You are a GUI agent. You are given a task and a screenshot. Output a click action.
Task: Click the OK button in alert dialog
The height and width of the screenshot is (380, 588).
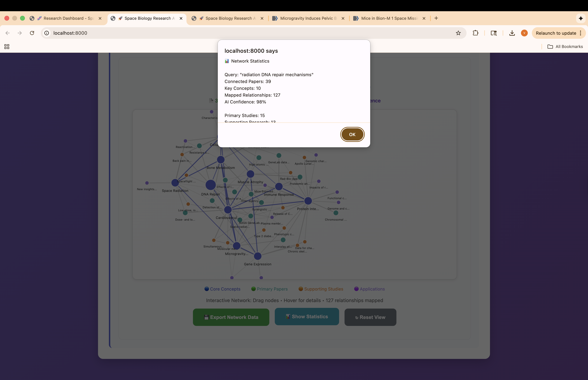pyautogui.click(x=352, y=135)
